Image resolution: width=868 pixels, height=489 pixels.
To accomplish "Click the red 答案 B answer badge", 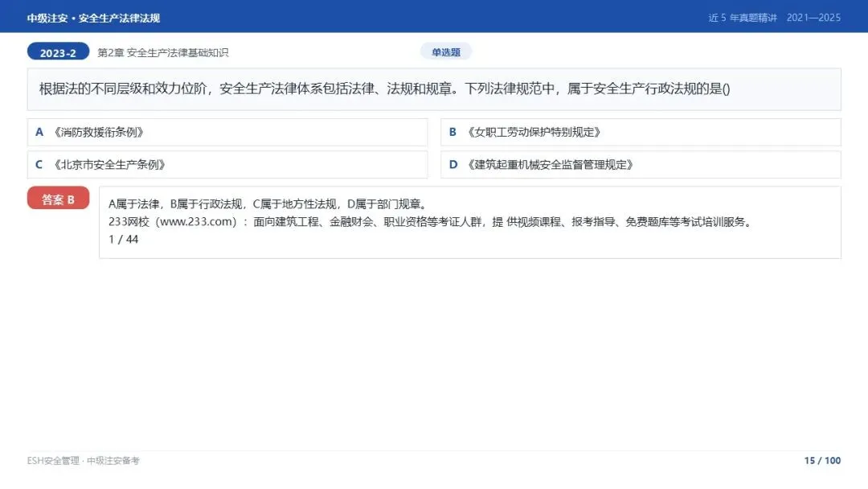I will coord(58,199).
